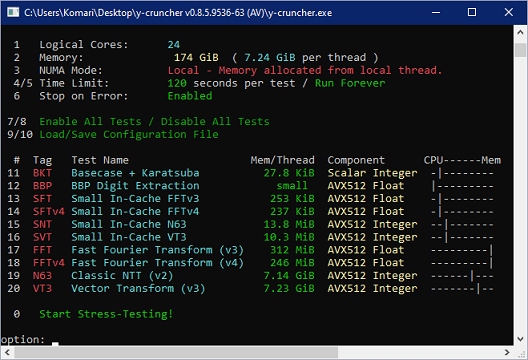Click the console app icon in title bar
528x360 pixels.
click(x=13, y=12)
